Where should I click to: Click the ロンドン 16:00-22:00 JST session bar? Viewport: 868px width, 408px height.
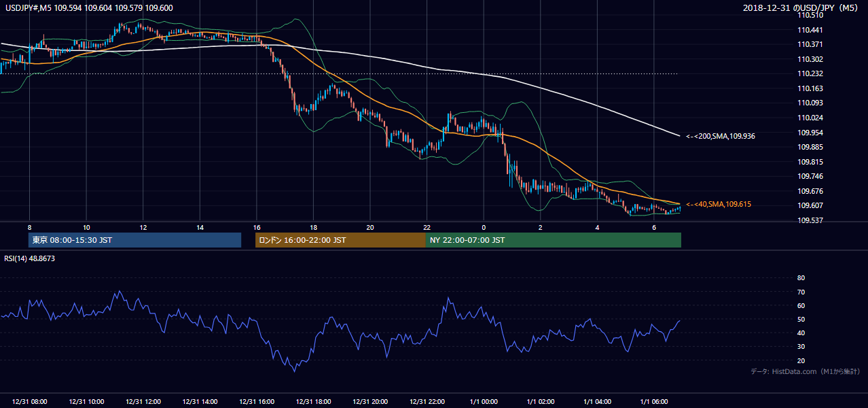tap(340, 240)
